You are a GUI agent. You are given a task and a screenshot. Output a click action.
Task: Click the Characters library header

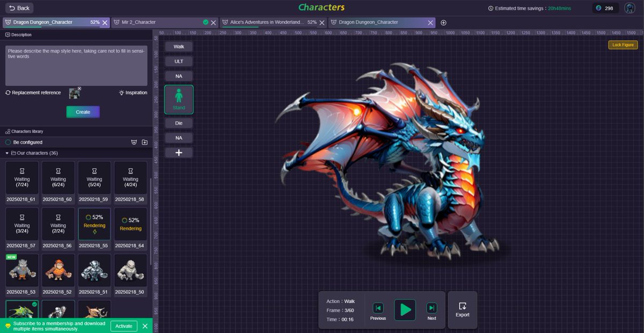click(x=24, y=132)
